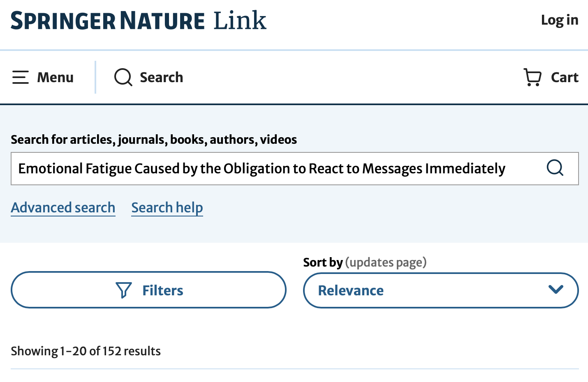This screenshot has height=382, width=588.
Task: Select the Search label in navigation bar
Action: (x=161, y=77)
